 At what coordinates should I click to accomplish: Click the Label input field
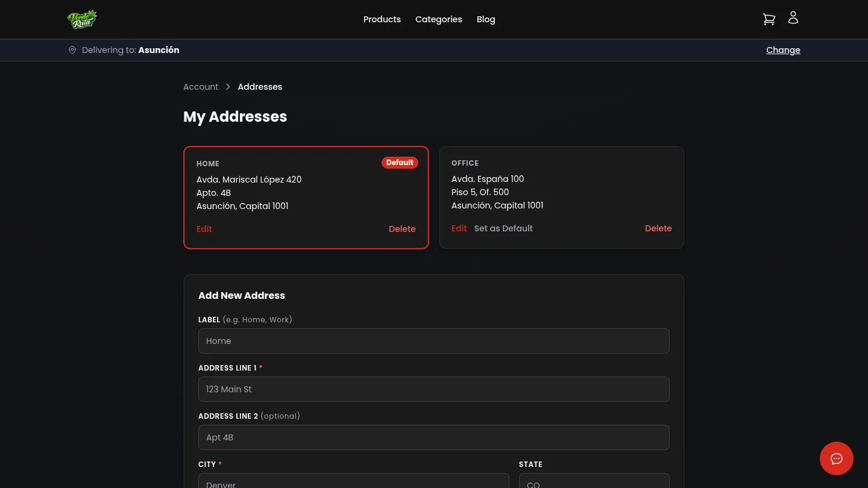(x=434, y=341)
